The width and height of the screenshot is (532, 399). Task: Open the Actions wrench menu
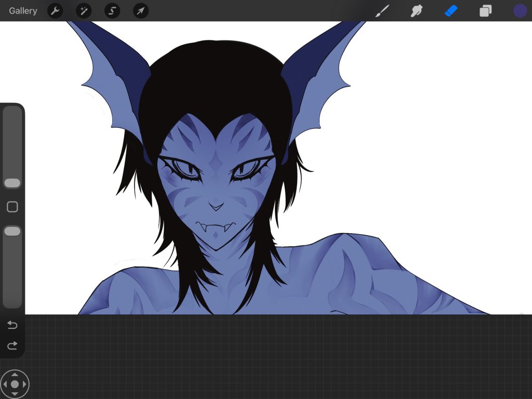(x=55, y=11)
